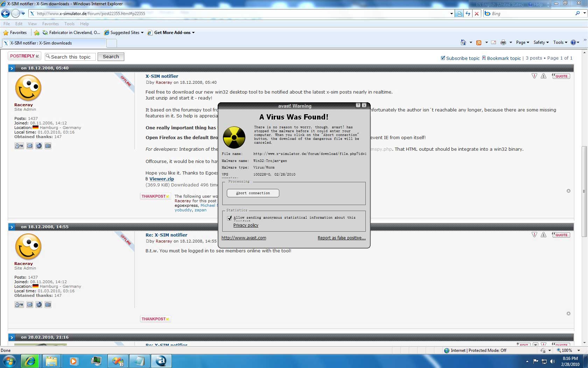The height and width of the screenshot is (368, 588).
Task: Click the RSS feeds icon
Action: [479, 42]
